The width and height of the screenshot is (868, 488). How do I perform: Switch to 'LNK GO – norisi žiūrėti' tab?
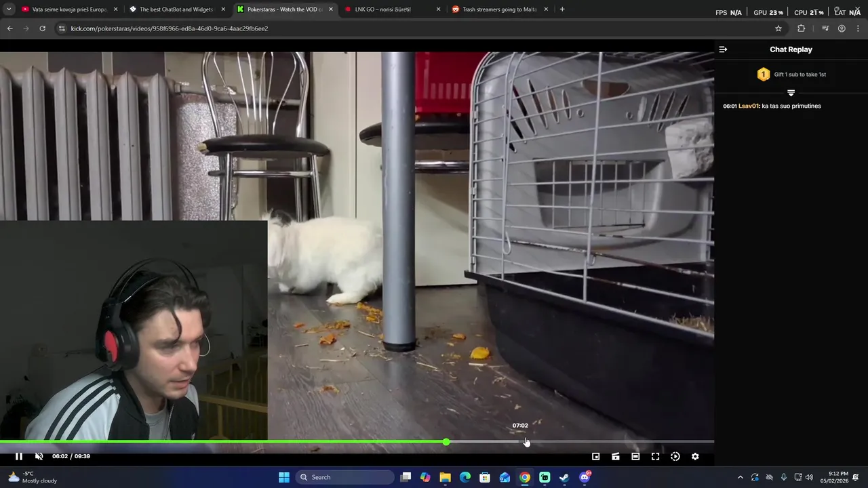[383, 9]
